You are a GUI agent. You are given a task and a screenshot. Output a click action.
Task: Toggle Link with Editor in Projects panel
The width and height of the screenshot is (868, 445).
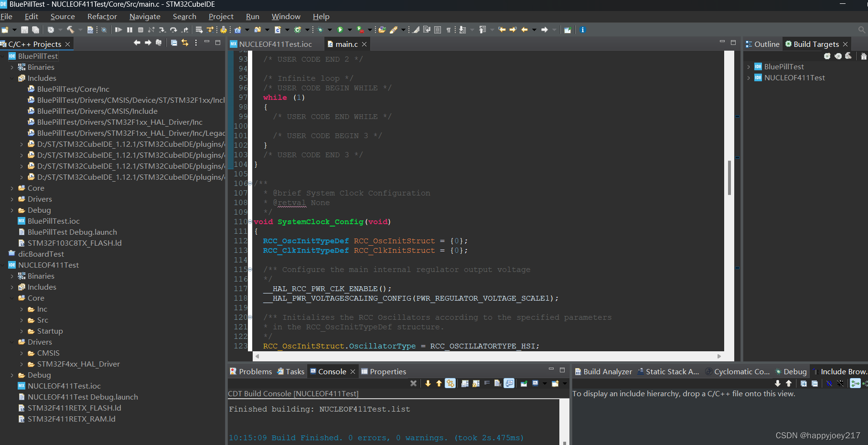click(185, 43)
